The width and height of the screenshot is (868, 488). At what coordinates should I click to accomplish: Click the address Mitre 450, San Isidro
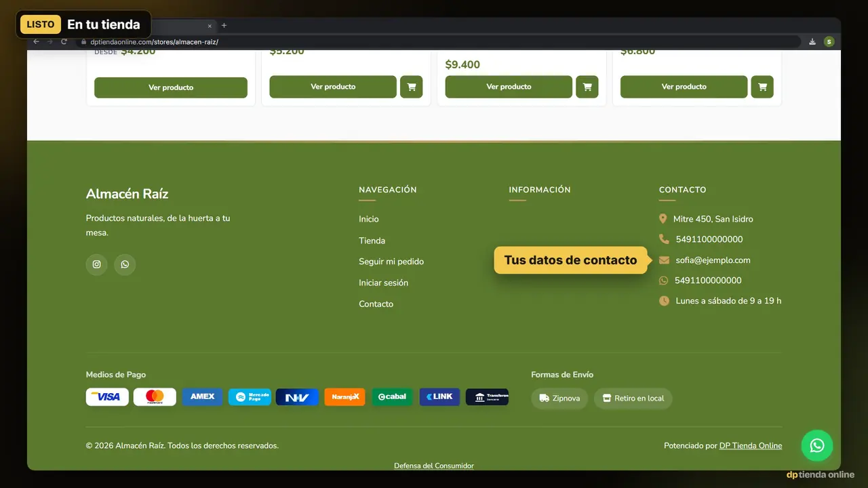point(713,219)
